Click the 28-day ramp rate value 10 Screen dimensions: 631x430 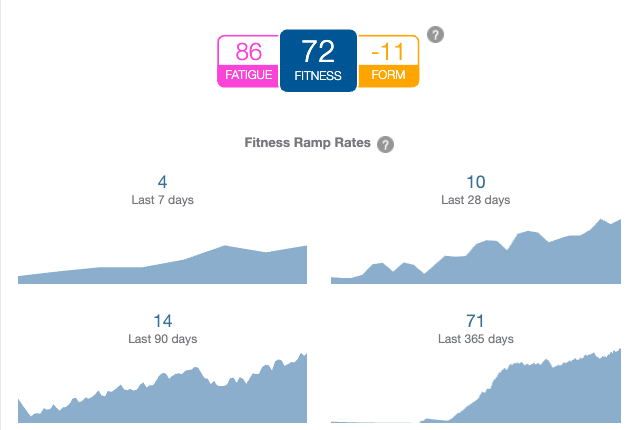476,182
